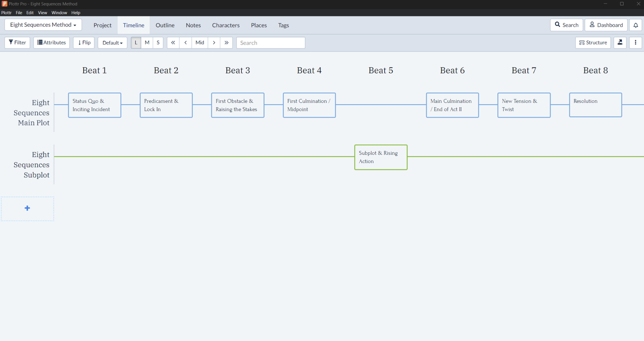The image size is (644, 341).
Task: Flip the timeline orientation
Action: [x=84, y=43]
